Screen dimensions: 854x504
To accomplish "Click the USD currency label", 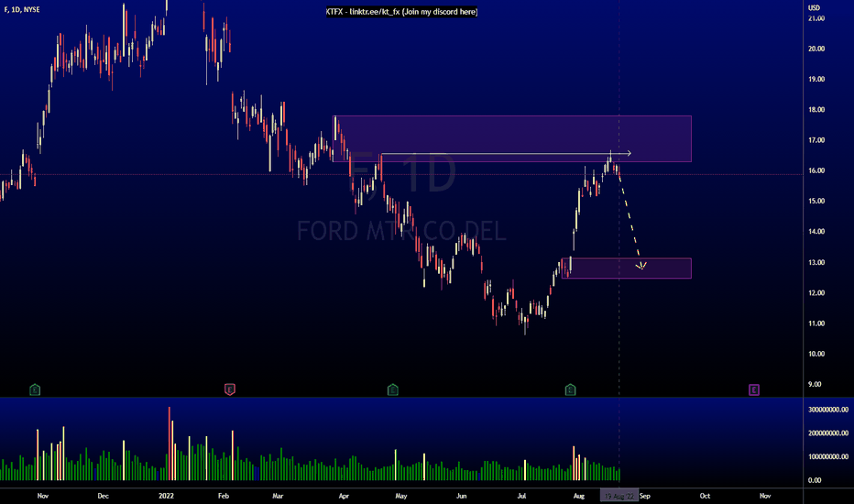I will (814, 7).
